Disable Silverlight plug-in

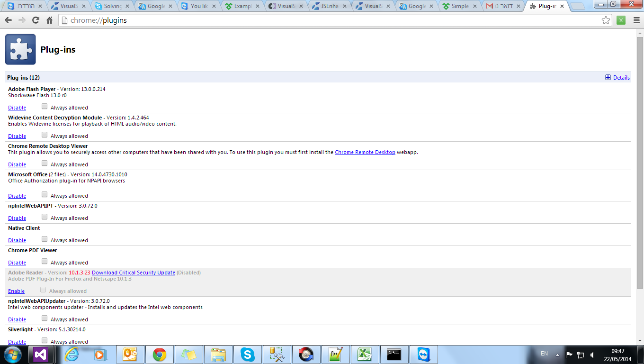tap(17, 342)
